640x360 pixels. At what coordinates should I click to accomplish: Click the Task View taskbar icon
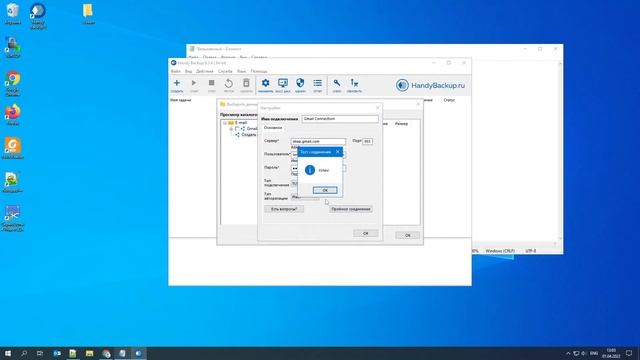point(40,353)
